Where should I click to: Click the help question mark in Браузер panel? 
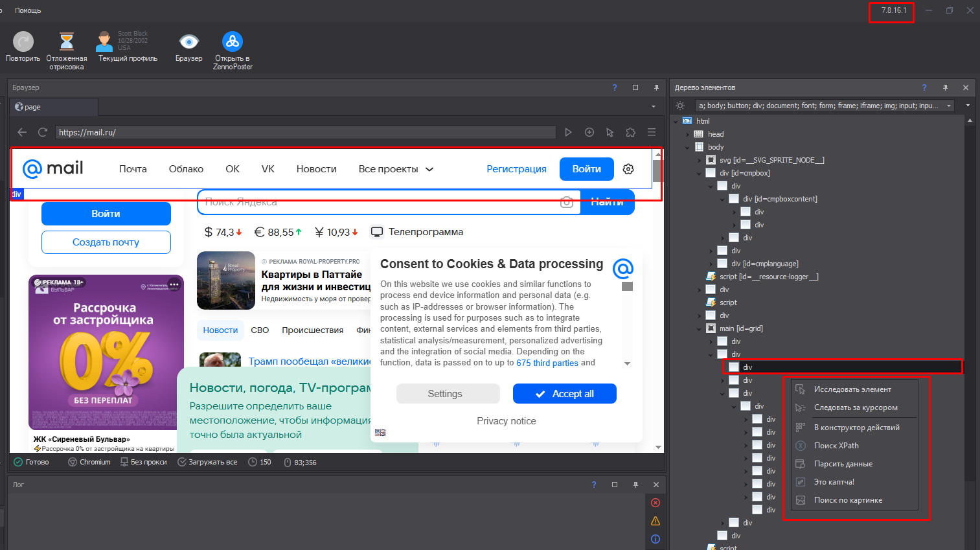tap(615, 87)
